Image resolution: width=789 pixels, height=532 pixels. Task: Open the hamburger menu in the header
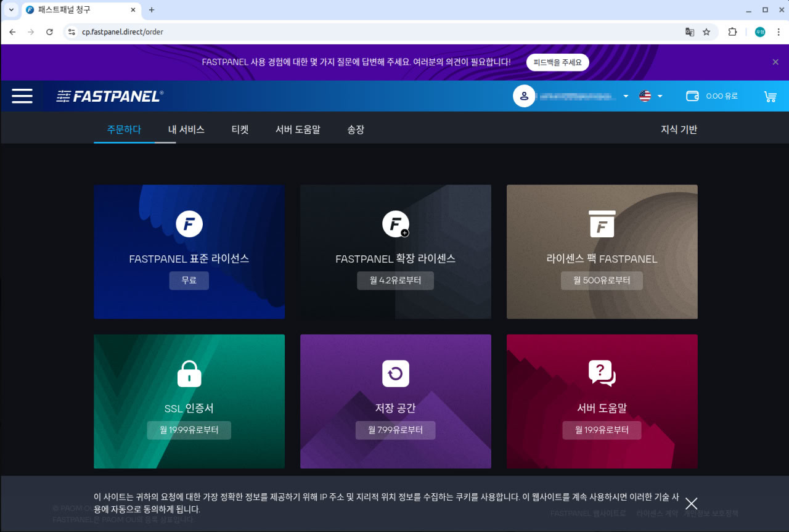point(22,96)
